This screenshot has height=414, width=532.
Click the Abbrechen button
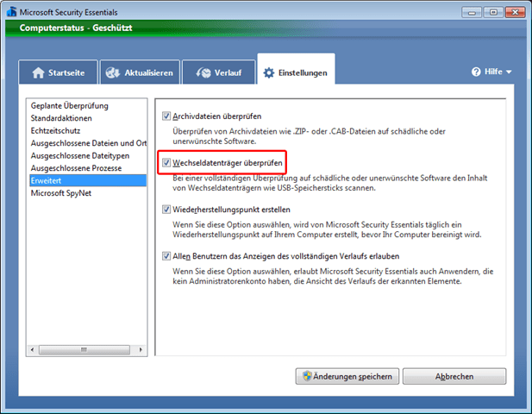click(x=454, y=376)
